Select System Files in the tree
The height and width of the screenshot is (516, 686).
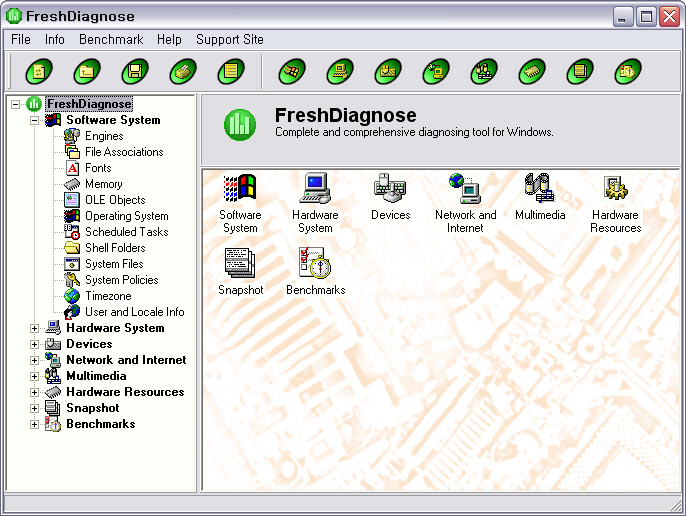tap(114, 264)
